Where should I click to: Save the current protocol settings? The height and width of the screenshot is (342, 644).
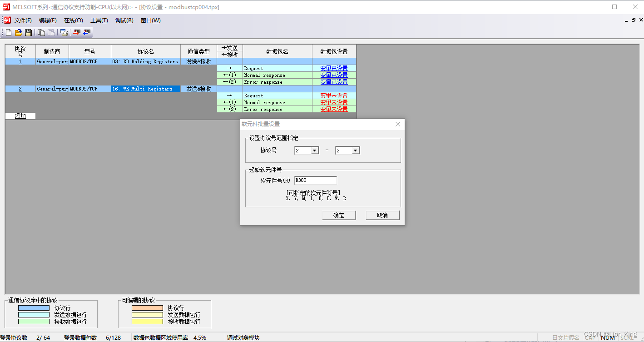click(29, 32)
